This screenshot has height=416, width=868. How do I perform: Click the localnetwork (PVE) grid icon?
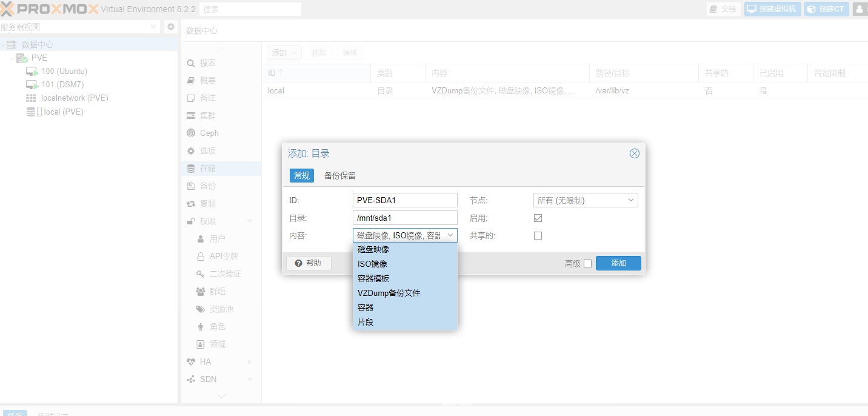tap(31, 98)
